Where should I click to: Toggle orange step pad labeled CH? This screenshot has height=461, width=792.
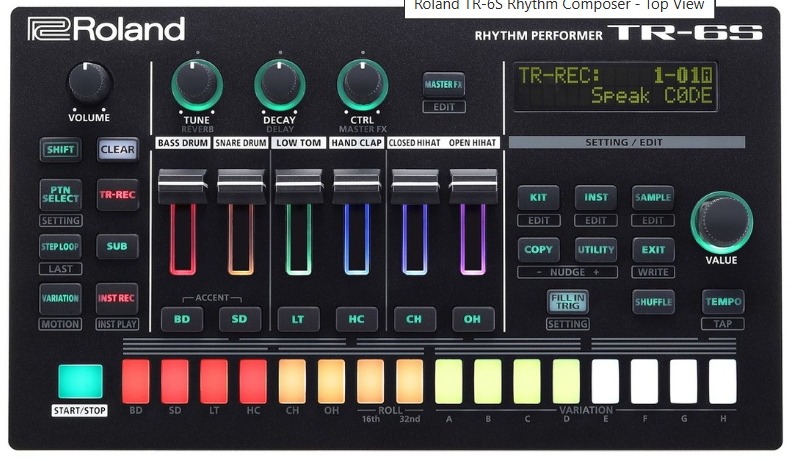pos(292,381)
